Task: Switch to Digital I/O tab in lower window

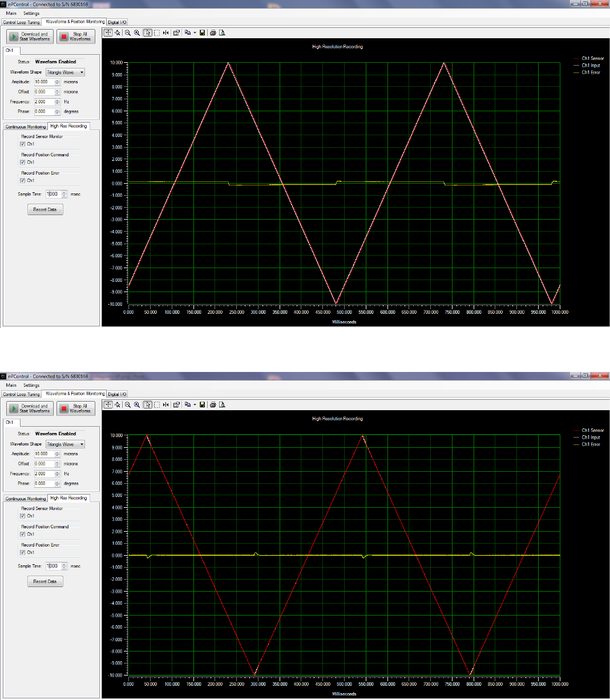Action: (117, 394)
